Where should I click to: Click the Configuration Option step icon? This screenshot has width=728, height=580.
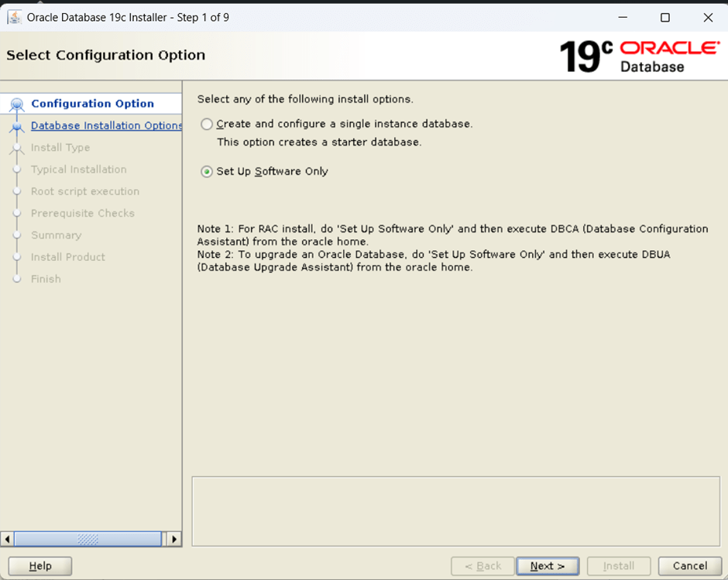(17, 105)
